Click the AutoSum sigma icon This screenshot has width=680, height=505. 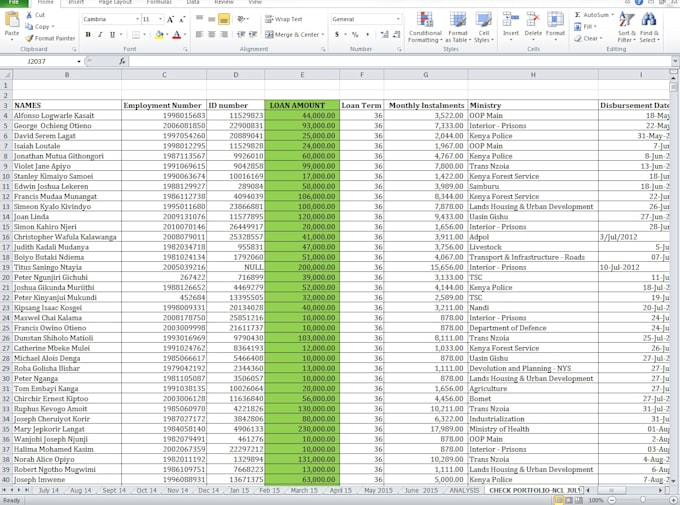pyautogui.click(x=578, y=15)
